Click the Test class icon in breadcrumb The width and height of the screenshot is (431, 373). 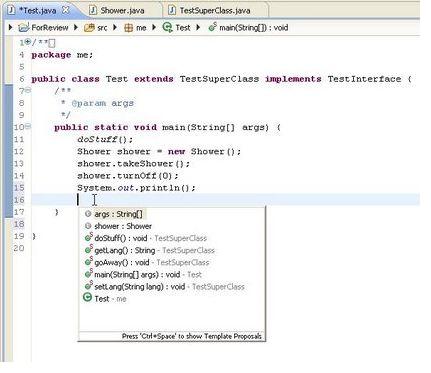tap(167, 27)
